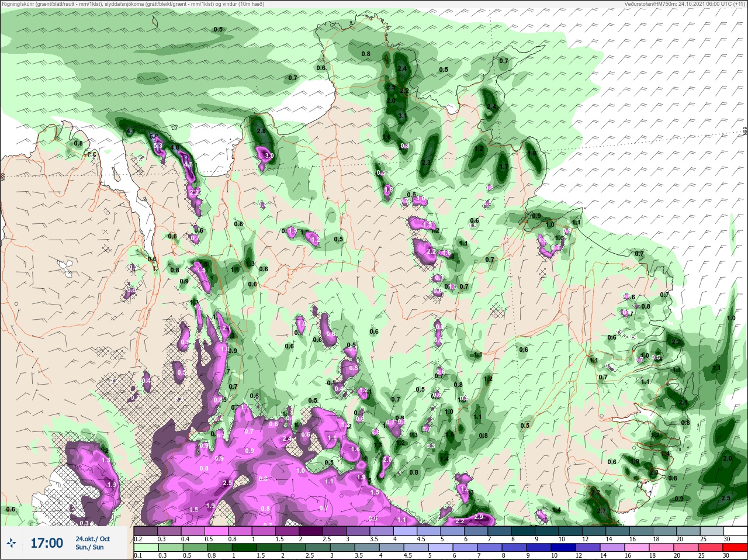Click the 0.2 label on the upper legend row

(138, 539)
